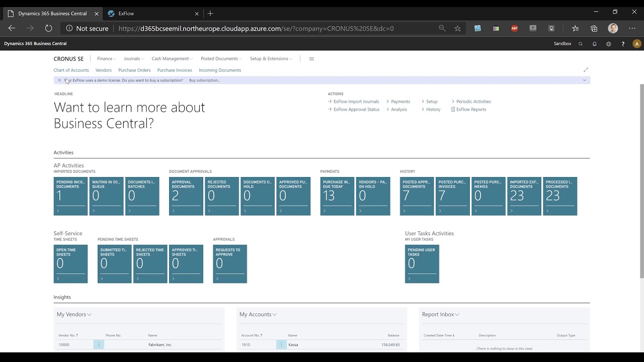Image resolution: width=644 pixels, height=362 pixels.
Task: Click the page vertical scrollbar
Action: click(x=641, y=181)
